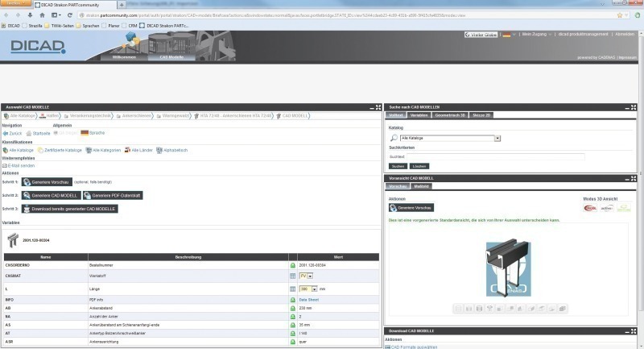Click the lock icon in Anzahl der Anker row

(293, 317)
